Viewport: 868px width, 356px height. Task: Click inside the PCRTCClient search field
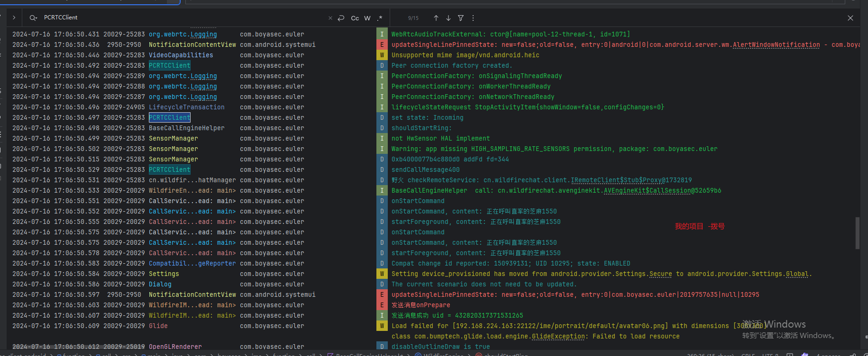[183, 18]
